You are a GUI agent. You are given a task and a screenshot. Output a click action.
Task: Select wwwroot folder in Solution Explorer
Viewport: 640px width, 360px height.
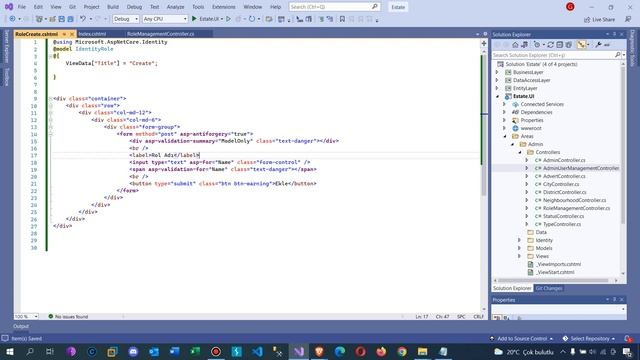pos(531,128)
